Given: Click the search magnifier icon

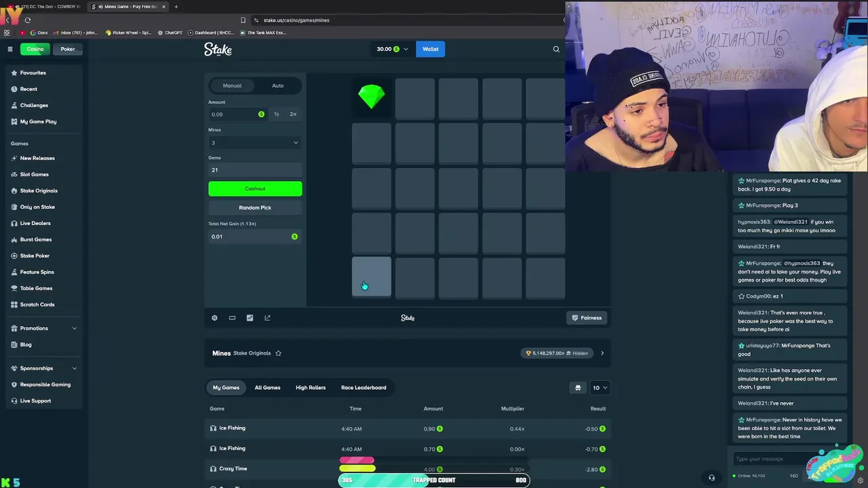Looking at the screenshot, I should coord(556,49).
